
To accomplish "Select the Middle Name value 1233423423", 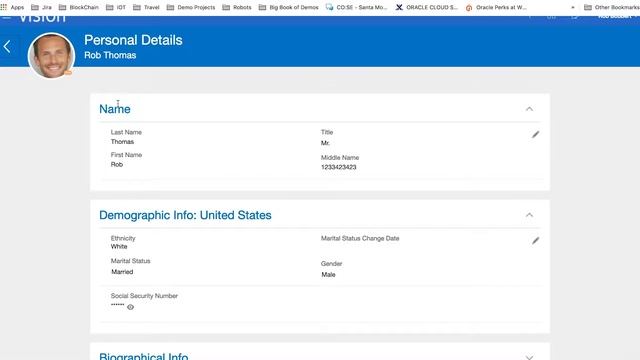I will 338,167.
